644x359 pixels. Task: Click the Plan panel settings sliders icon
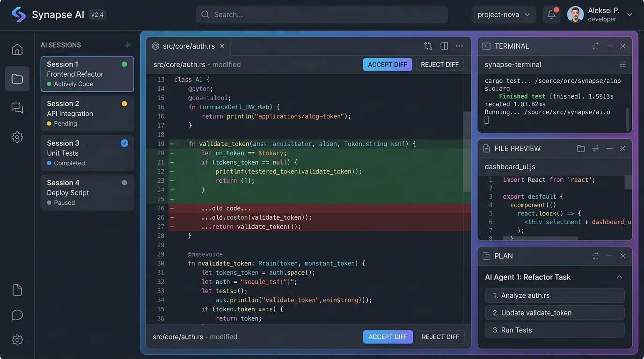(595, 256)
